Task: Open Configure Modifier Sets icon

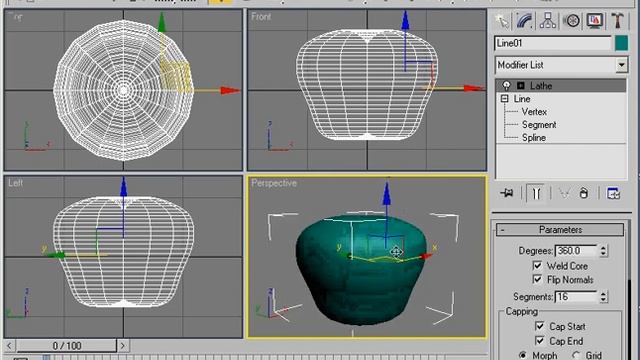Action: pos(613,193)
